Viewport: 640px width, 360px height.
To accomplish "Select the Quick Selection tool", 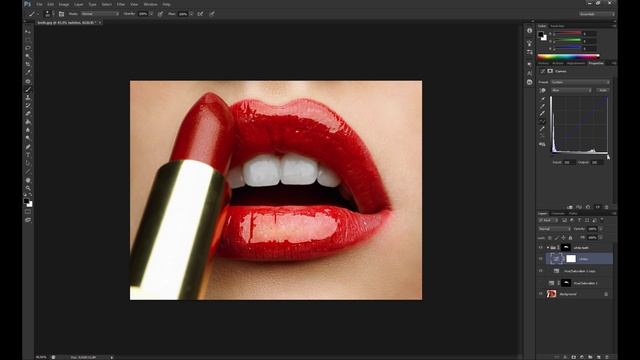I will click(x=28, y=56).
